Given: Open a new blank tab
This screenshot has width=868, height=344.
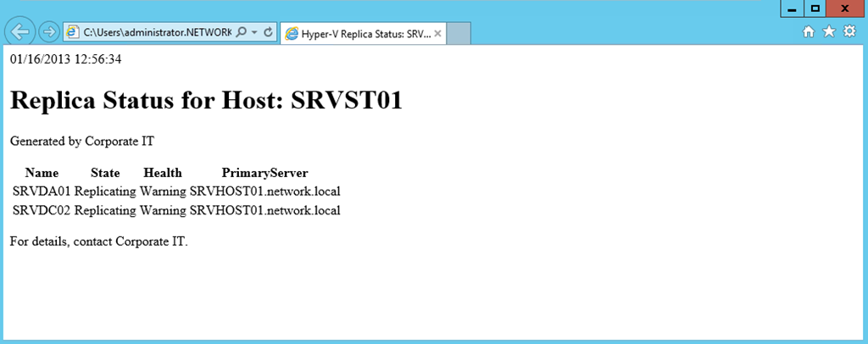Looking at the screenshot, I should click(x=459, y=34).
